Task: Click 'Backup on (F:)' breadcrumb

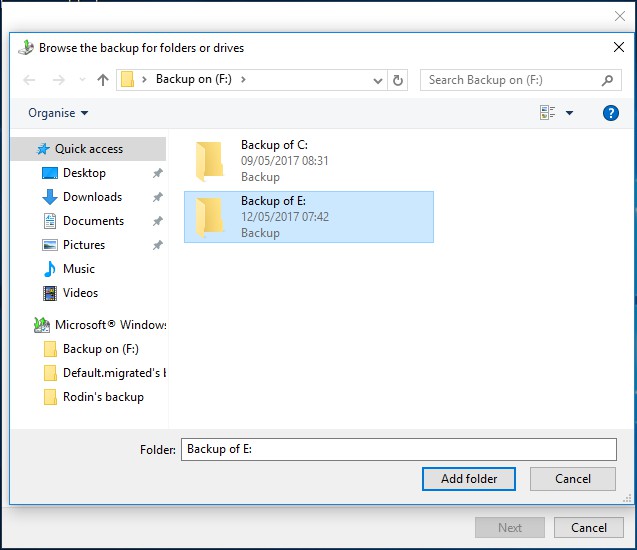Action: (194, 79)
